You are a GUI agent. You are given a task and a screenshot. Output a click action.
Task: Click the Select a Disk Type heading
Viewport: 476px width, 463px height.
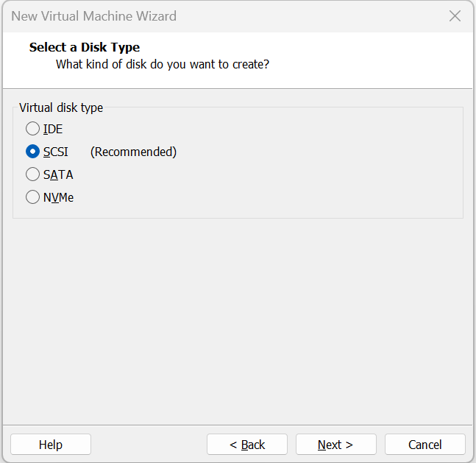click(85, 47)
